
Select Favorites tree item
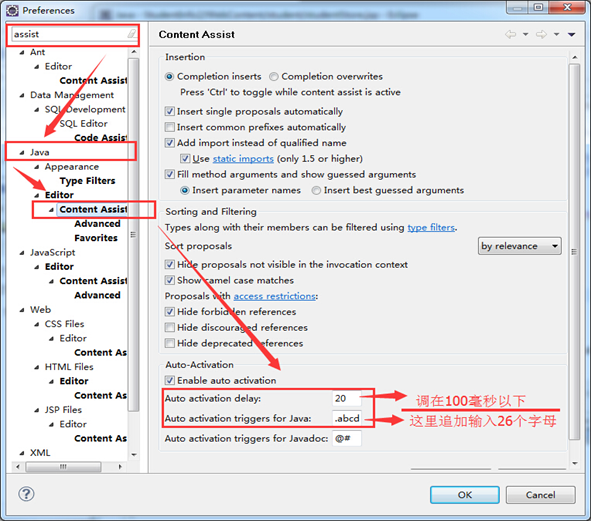tap(96, 238)
